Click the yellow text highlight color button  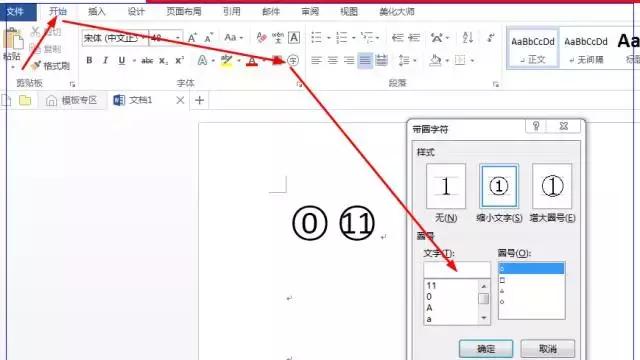(x=227, y=61)
